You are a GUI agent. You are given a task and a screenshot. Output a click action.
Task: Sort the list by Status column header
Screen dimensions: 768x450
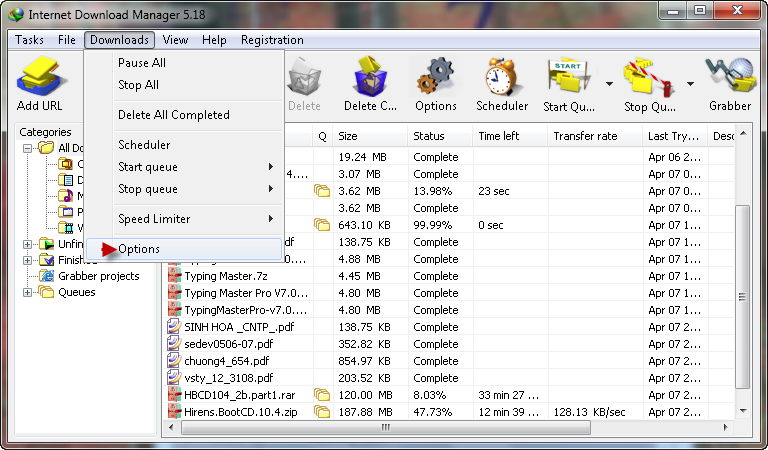pyautogui.click(x=439, y=136)
